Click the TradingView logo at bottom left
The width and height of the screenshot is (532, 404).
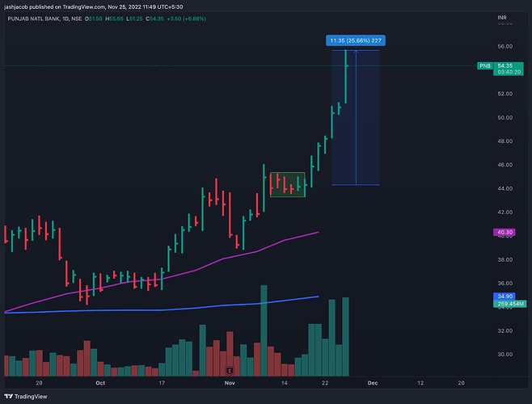click(x=26, y=396)
